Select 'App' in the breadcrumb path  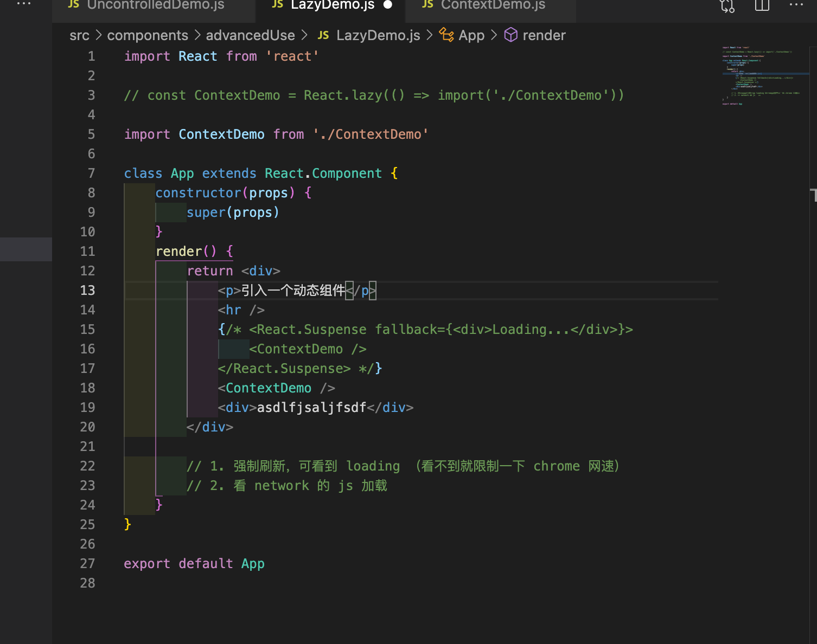pos(471,36)
